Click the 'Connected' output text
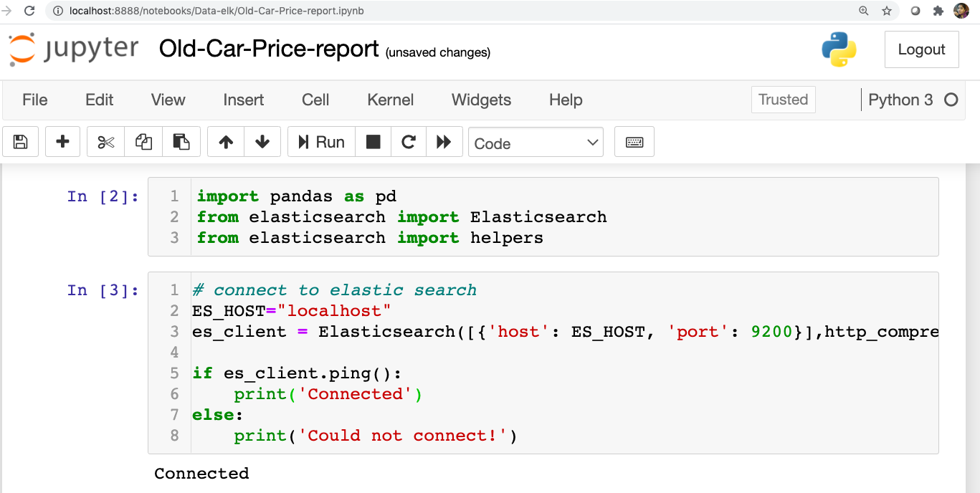Viewport: 980px width, 493px height. click(201, 474)
